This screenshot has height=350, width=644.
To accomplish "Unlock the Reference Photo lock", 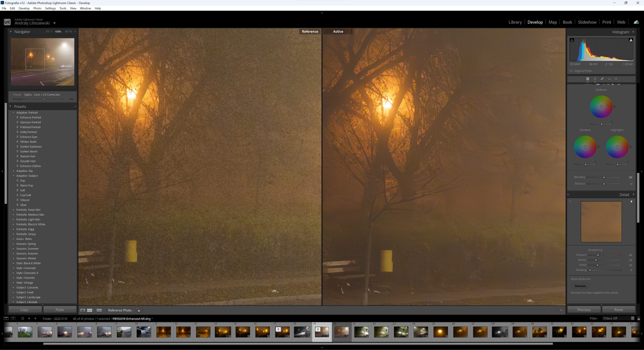I will click(138, 310).
